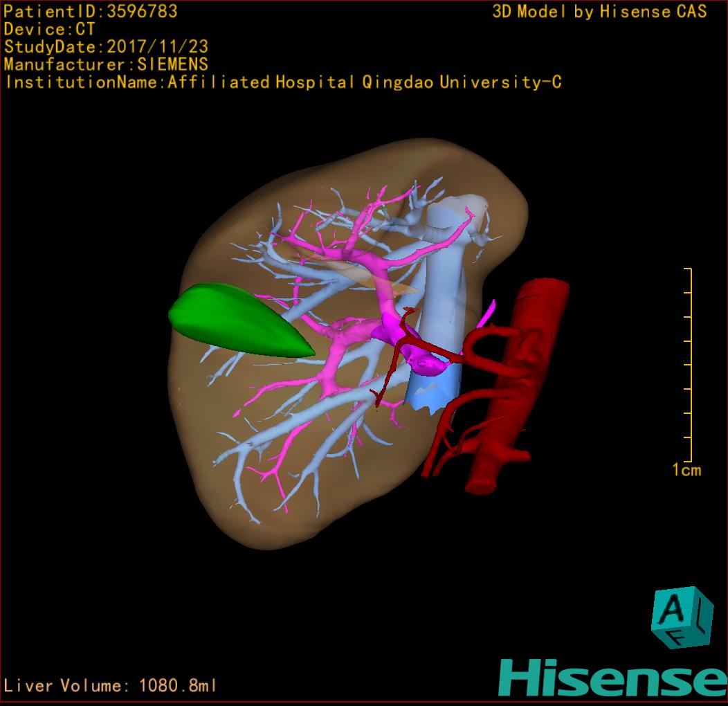
Task: Click the PatientID 3596783 text
Action: (x=91, y=12)
